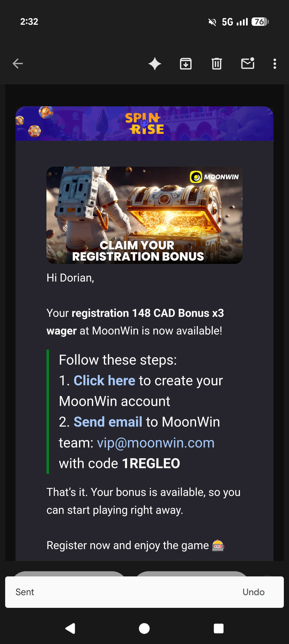This screenshot has width=289, height=644.
Task: Open recent apps square button
Action: click(218, 628)
